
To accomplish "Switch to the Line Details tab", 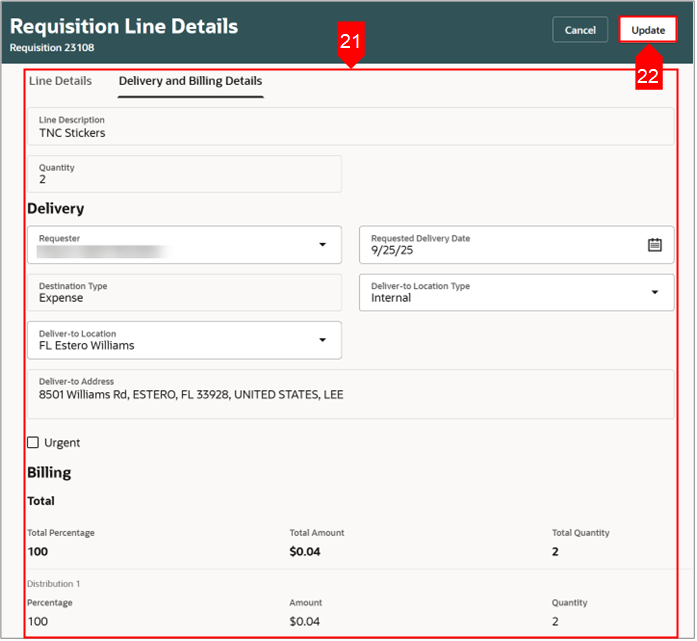I will click(x=60, y=81).
